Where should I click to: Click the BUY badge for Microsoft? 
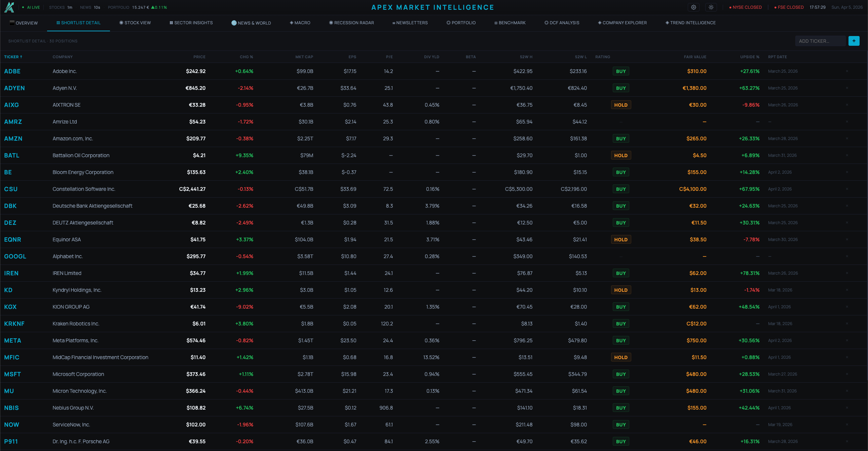tap(621, 374)
